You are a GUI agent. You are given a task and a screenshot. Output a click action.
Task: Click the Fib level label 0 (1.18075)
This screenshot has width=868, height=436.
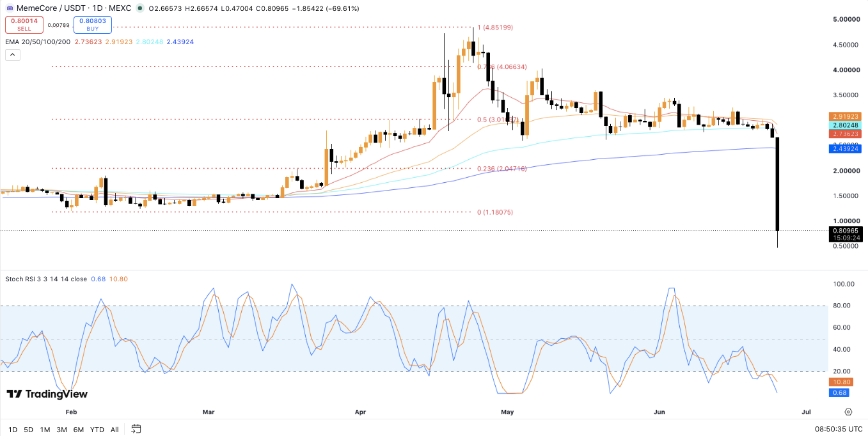[x=496, y=212]
